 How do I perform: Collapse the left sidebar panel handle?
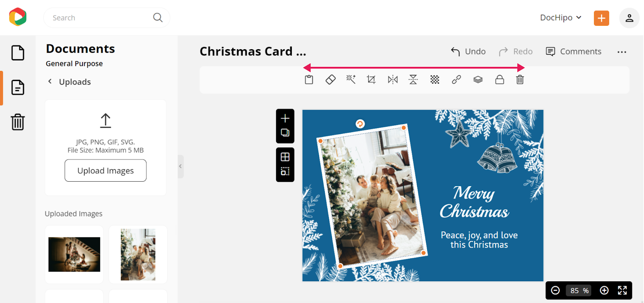coord(180,166)
